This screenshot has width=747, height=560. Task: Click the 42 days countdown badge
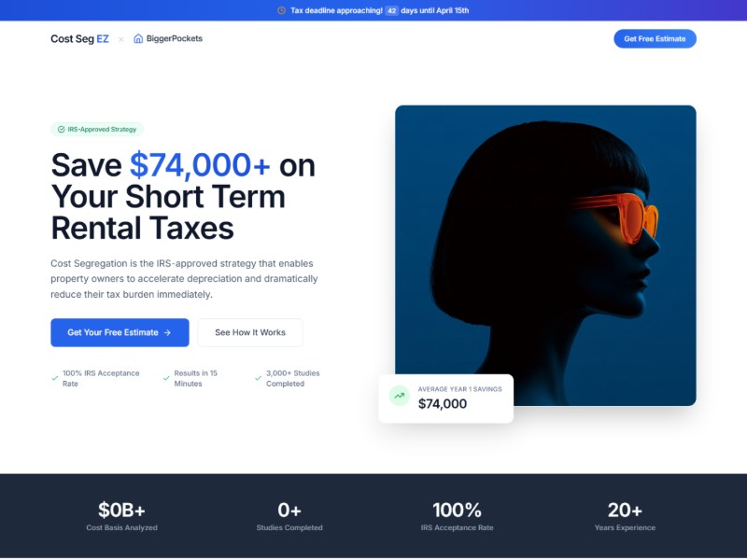click(x=391, y=10)
